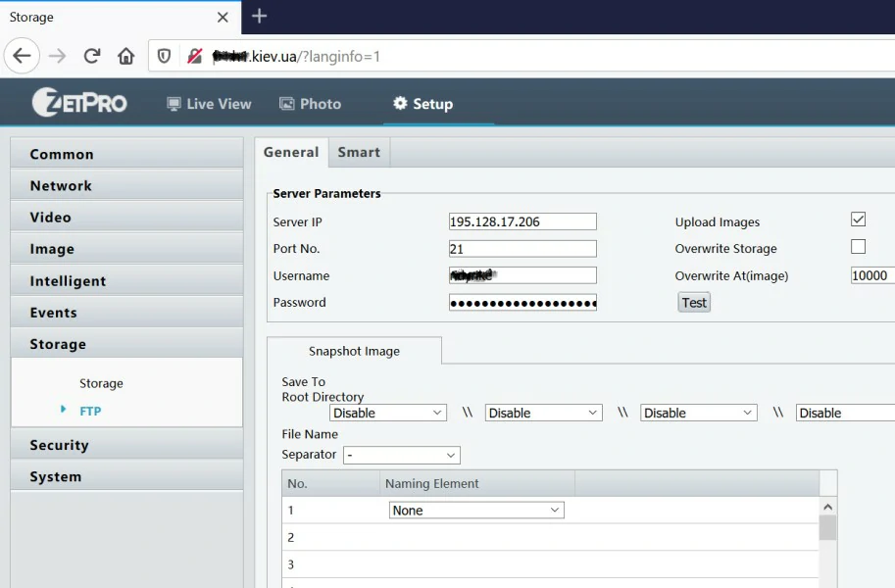Click the shield tracking protection icon

click(165, 56)
